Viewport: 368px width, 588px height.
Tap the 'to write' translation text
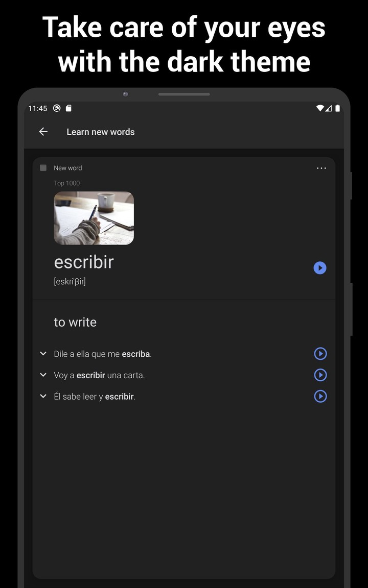click(x=75, y=322)
